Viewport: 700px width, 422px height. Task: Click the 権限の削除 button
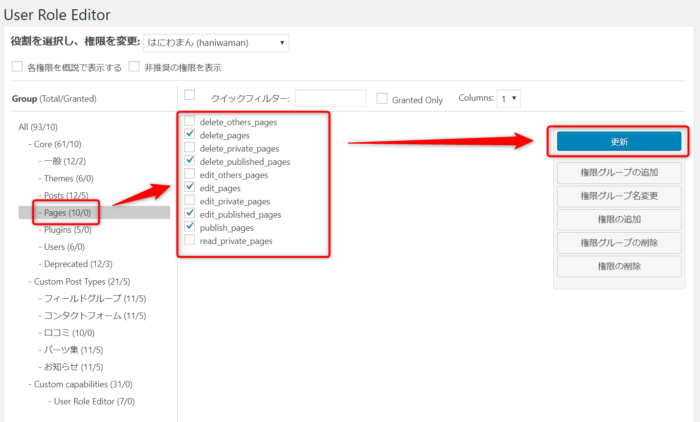(x=618, y=266)
